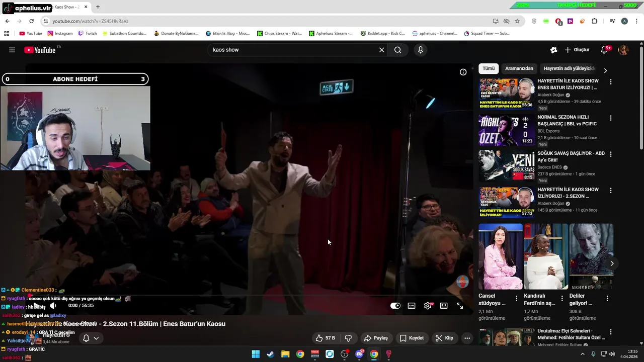Show video info card icon

[x=463, y=72]
